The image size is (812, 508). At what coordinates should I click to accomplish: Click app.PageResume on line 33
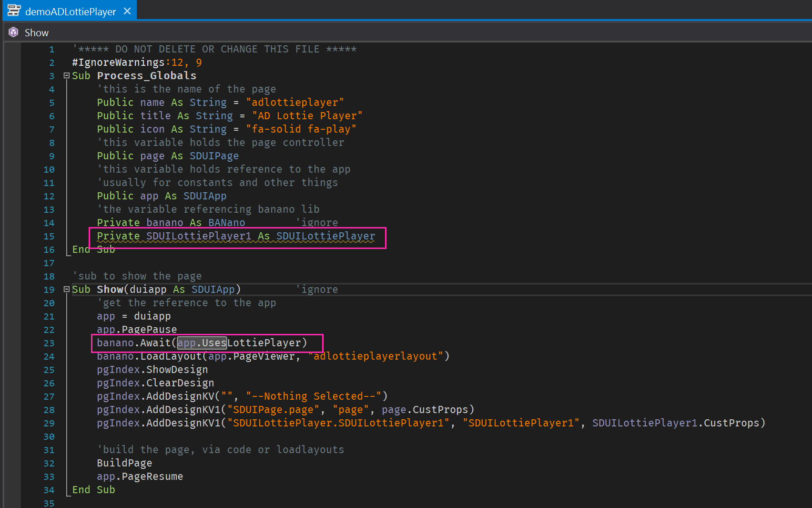tap(140, 477)
